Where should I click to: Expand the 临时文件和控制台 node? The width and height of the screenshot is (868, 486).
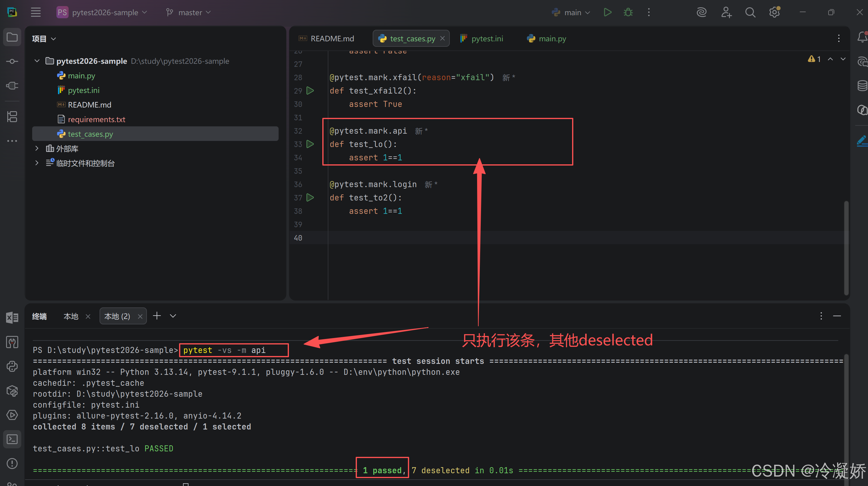(37, 163)
